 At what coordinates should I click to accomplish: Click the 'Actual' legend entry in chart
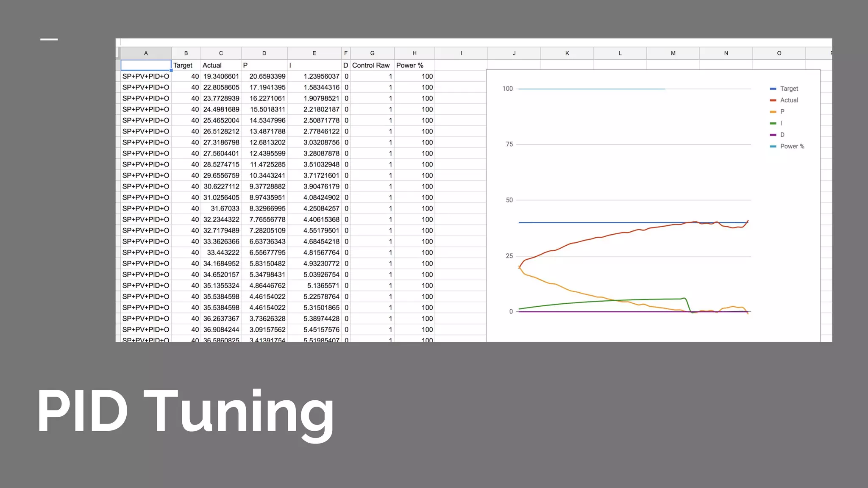(x=784, y=100)
